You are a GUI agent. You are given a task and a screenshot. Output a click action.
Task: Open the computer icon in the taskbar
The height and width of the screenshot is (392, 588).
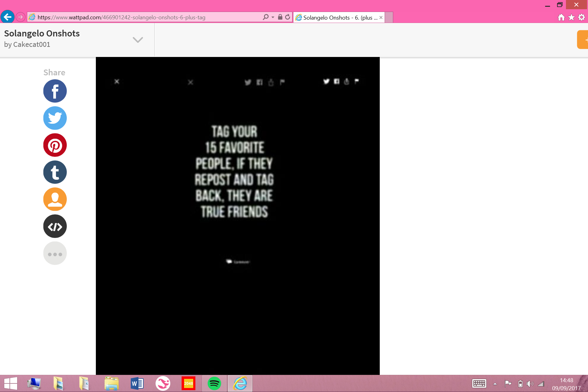click(34, 383)
